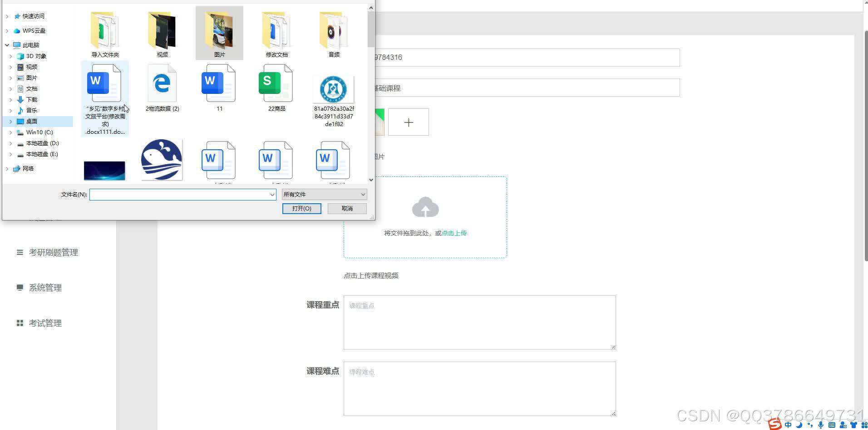Screen dimensions: 868x430
Task: Click the Sogou voice input microphone icon
Action: tap(821, 425)
